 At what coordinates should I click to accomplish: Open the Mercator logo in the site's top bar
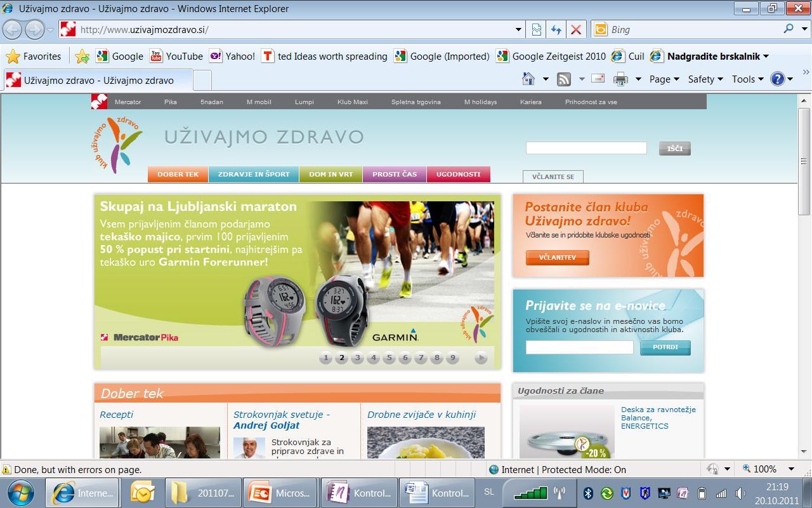pos(99,102)
